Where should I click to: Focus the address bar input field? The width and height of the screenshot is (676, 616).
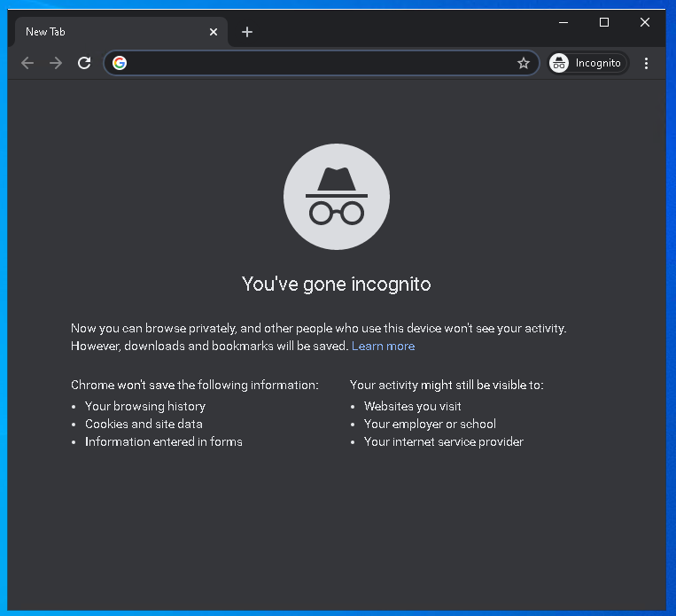tap(322, 63)
